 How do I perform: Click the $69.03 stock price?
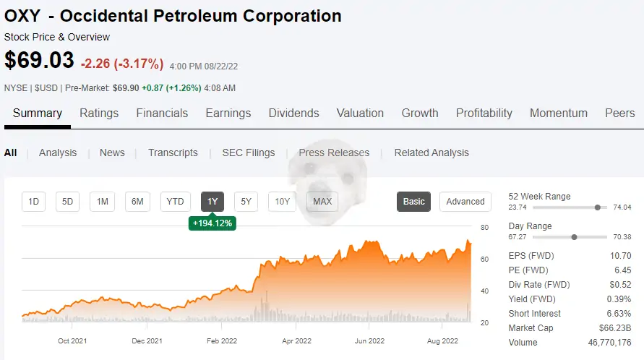[x=40, y=60]
